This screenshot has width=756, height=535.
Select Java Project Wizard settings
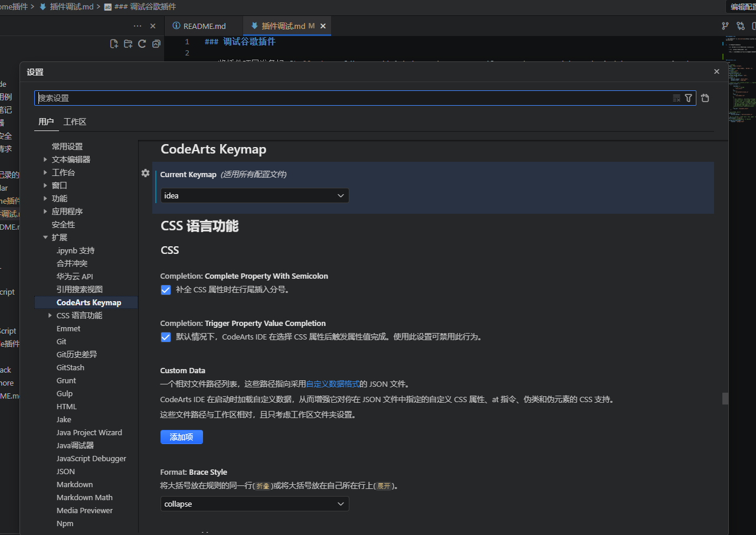[x=89, y=432]
